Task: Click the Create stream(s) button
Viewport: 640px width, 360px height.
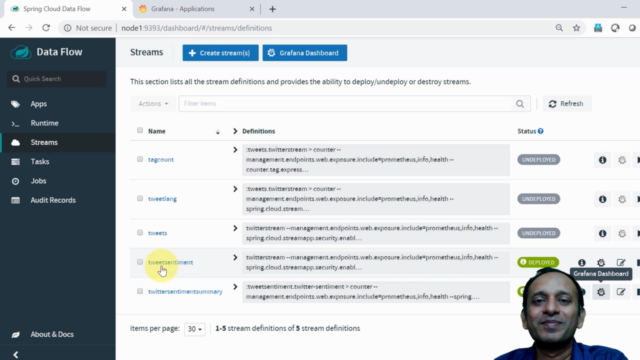Action: point(220,53)
